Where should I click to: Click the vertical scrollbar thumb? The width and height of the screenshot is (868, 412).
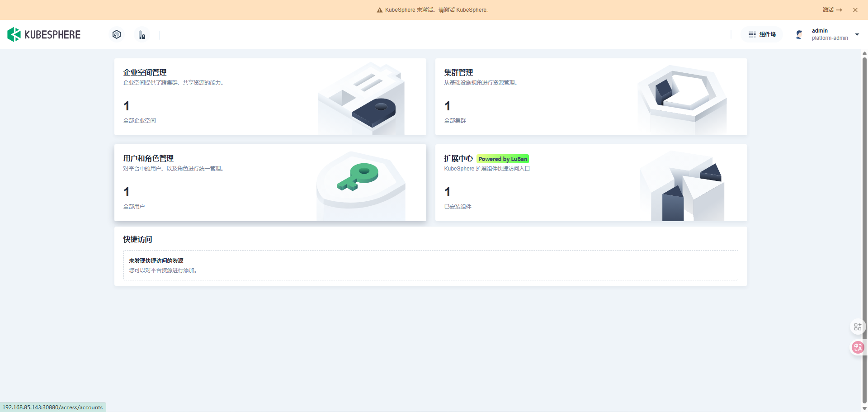click(864, 230)
